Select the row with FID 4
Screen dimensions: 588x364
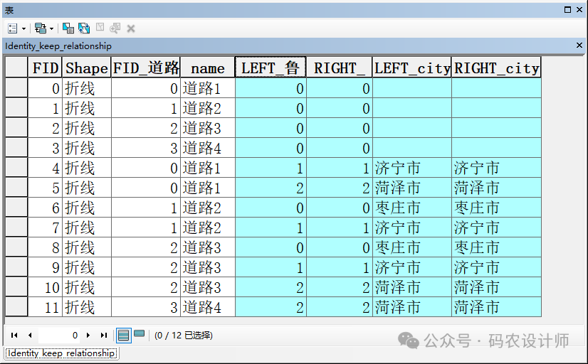[x=16, y=168]
